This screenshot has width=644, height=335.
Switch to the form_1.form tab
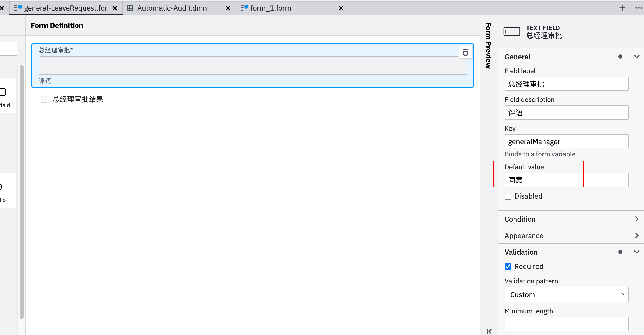271,8
